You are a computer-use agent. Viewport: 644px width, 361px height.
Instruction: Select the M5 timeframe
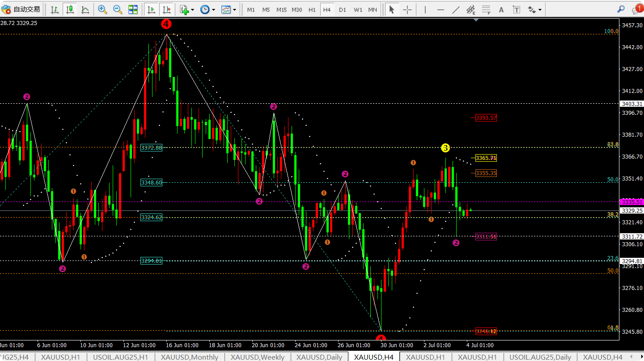tap(266, 9)
